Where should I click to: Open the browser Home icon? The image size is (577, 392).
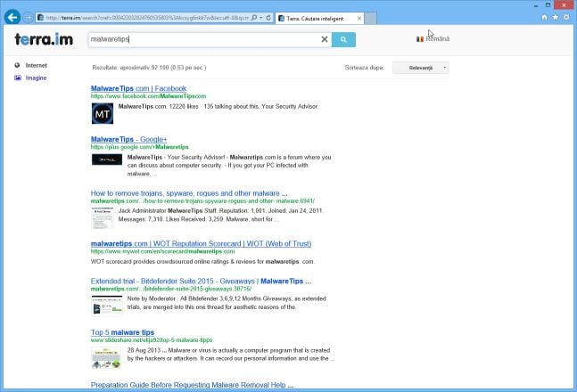pos(545,17)
